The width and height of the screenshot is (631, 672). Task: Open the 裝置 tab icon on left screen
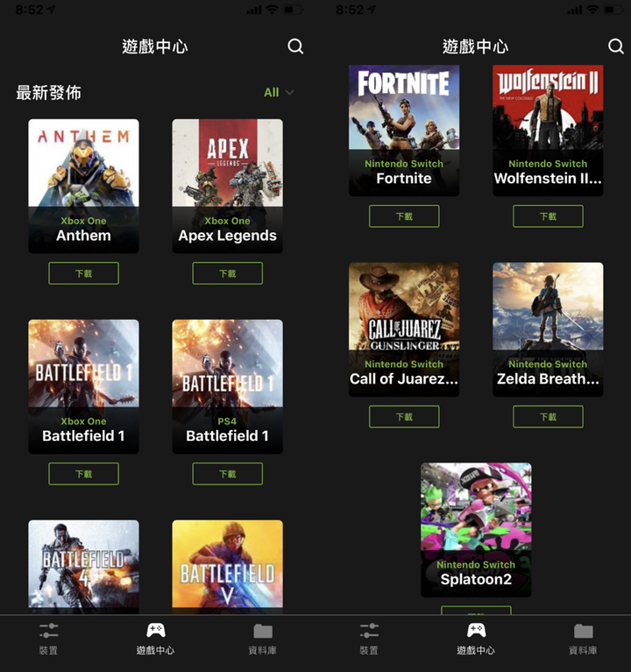49,631
